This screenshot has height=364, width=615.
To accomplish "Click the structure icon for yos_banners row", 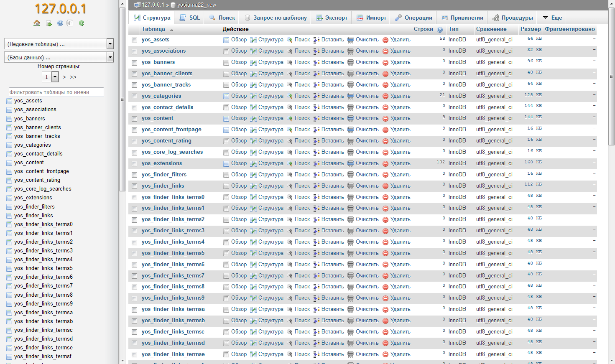I will (x=253, y=63).
